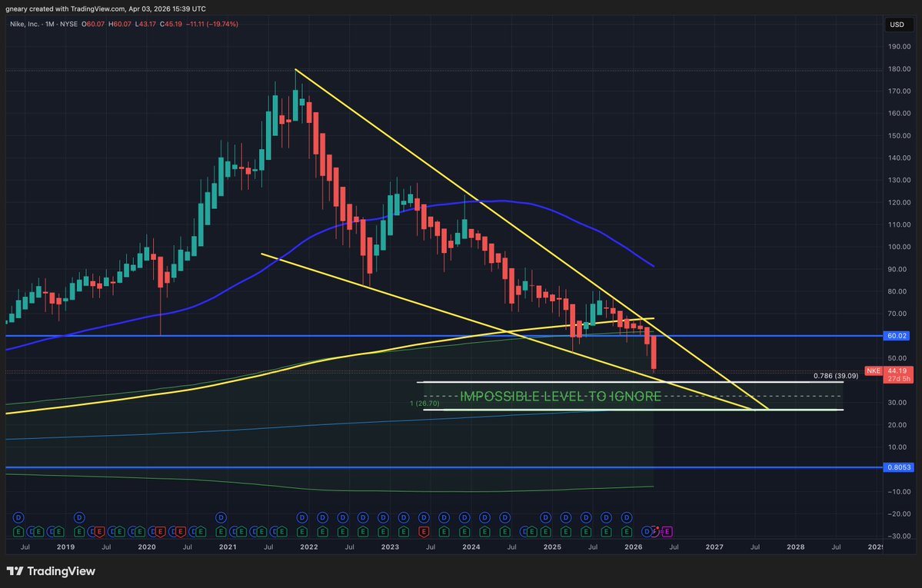Screen dimensions: 922x588
Task: Click the IMPOSSIBLE LEVEL TO IGNORE text annotation
Action: point(561,397)
